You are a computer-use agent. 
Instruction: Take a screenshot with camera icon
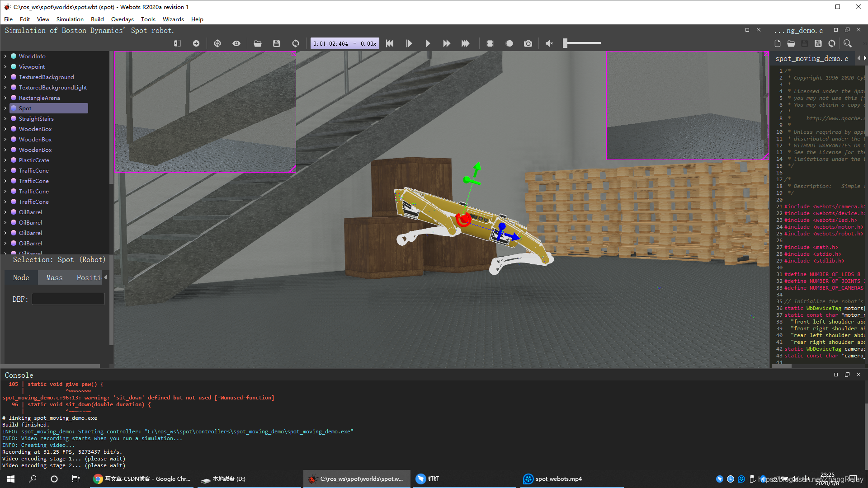tap(528, 43)
